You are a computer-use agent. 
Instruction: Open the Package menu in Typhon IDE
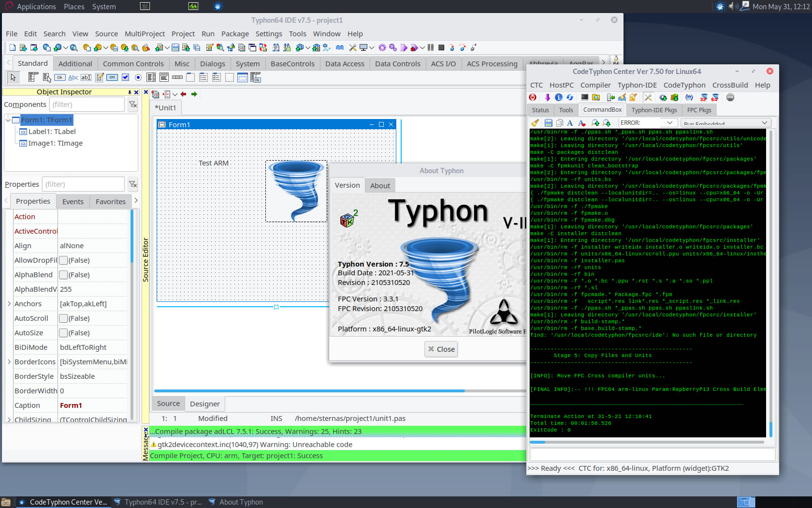(x=235, y=34)
